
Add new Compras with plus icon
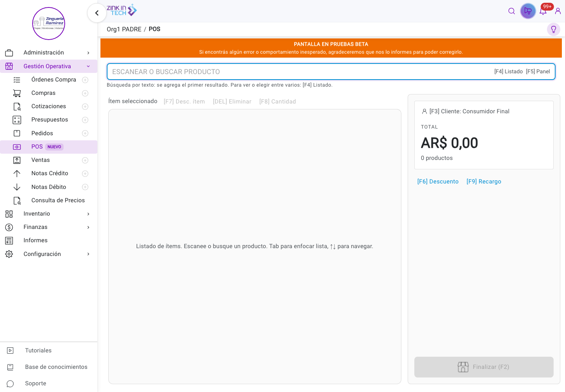pyautogui.click(x=85, y=93)
